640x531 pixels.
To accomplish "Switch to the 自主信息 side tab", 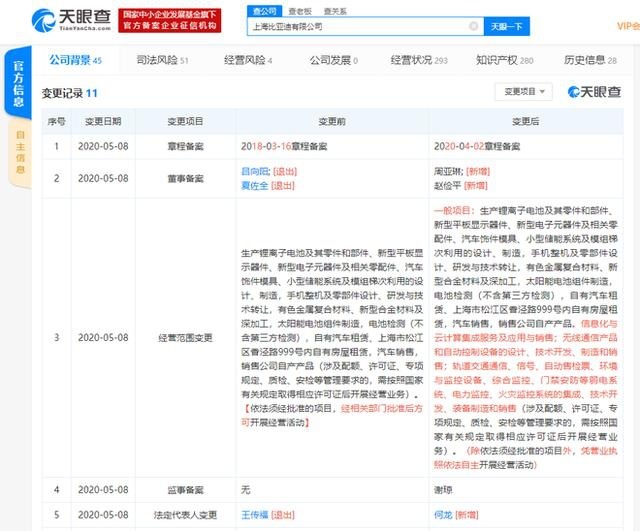I will click(x=20, y=152).
